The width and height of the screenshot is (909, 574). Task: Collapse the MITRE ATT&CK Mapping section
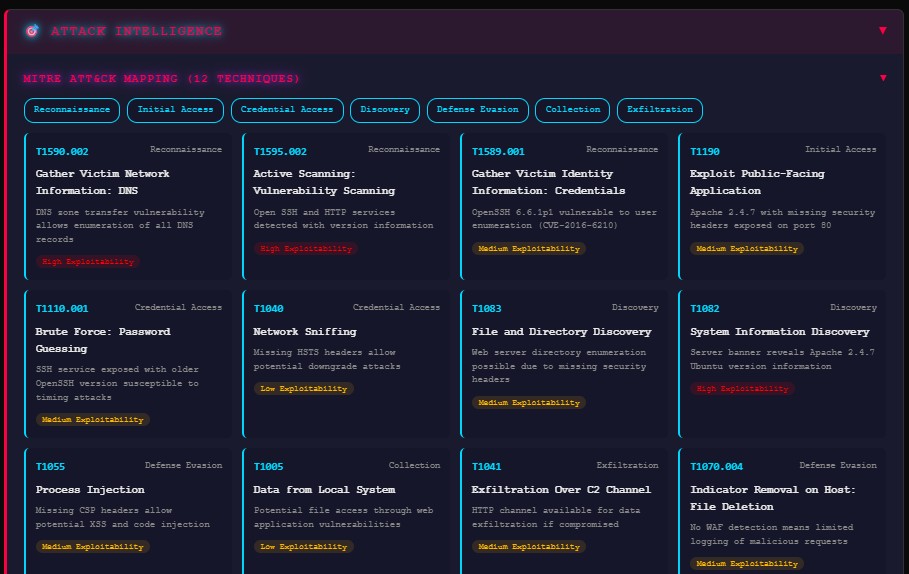[882, 78]
